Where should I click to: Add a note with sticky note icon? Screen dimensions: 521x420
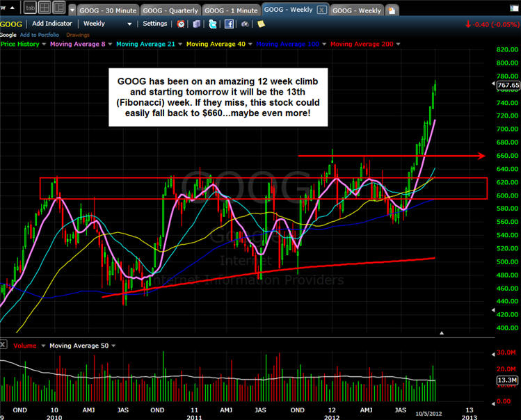pos(261,24)
